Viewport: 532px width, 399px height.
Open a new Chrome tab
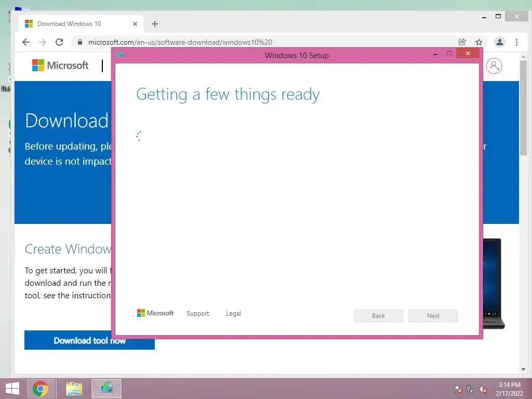point(155,24)
